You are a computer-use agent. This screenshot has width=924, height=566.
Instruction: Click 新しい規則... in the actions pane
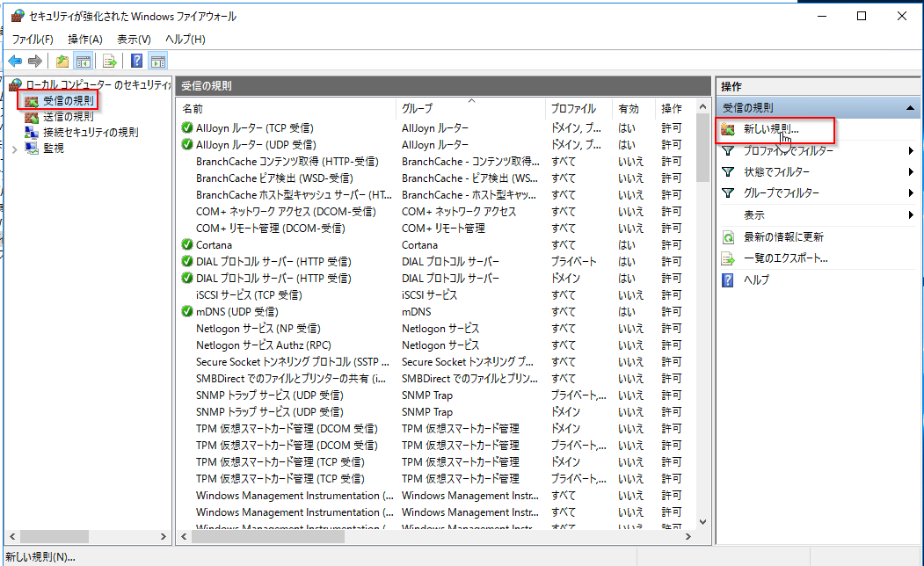pos(771,129)
